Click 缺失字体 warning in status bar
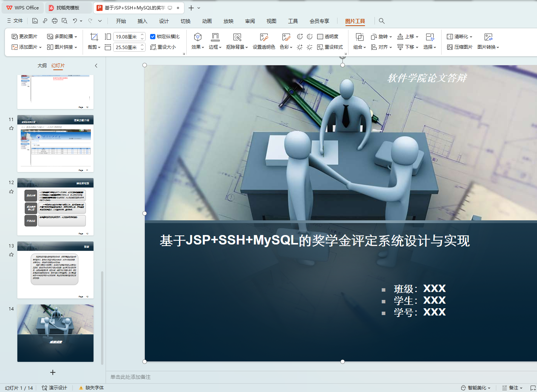 91,388
